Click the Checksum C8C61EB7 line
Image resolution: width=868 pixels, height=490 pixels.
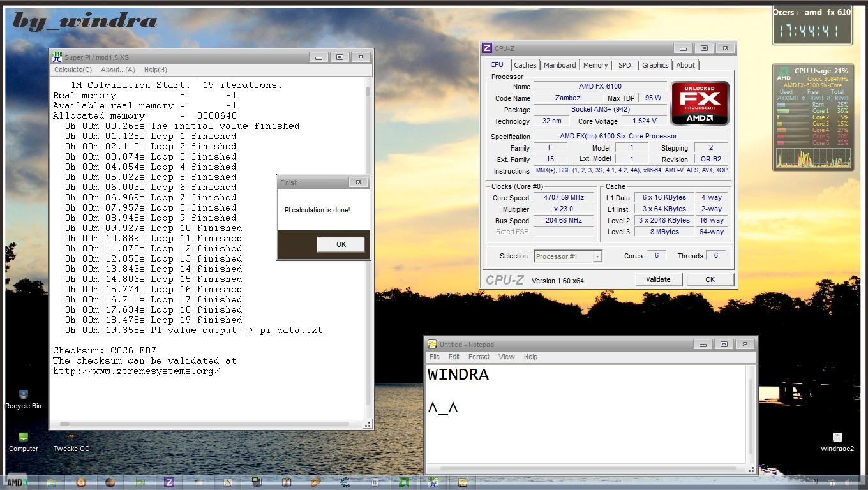tap(105, 350)
